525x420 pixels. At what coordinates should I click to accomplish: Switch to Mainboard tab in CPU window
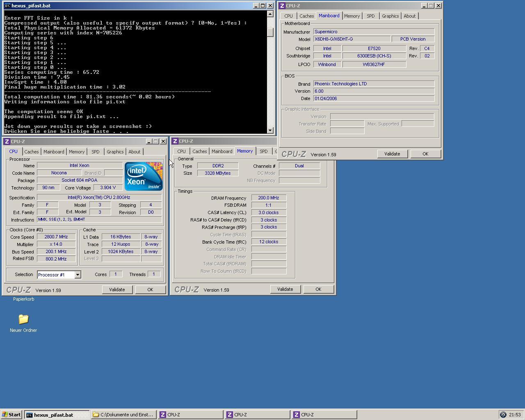tap(54, 152)
